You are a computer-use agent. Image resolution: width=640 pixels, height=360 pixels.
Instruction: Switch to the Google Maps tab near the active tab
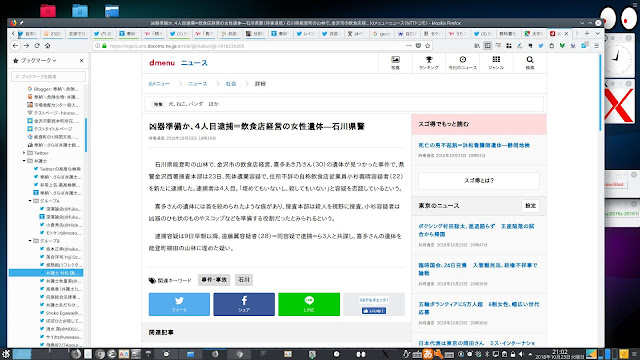coord(533,33)
